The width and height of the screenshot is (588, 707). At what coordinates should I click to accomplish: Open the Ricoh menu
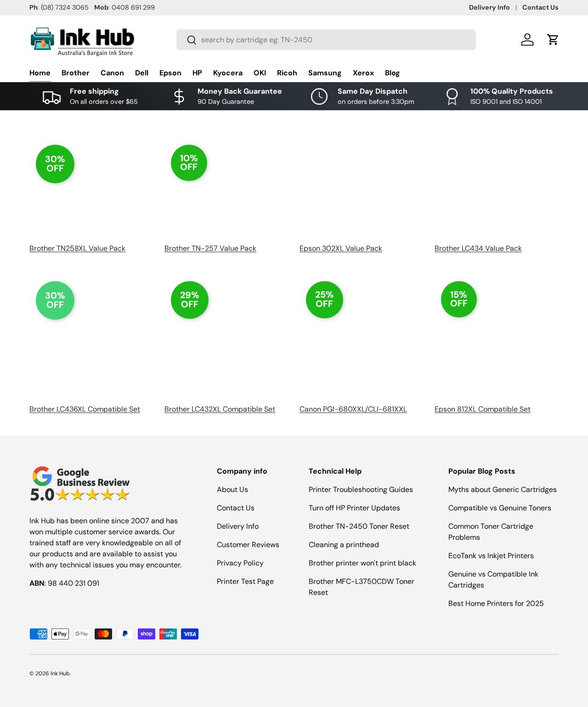click(x=287, y=73)
